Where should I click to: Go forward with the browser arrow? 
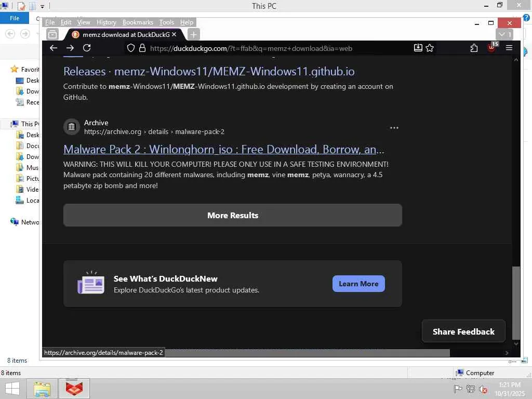[70, 48]
